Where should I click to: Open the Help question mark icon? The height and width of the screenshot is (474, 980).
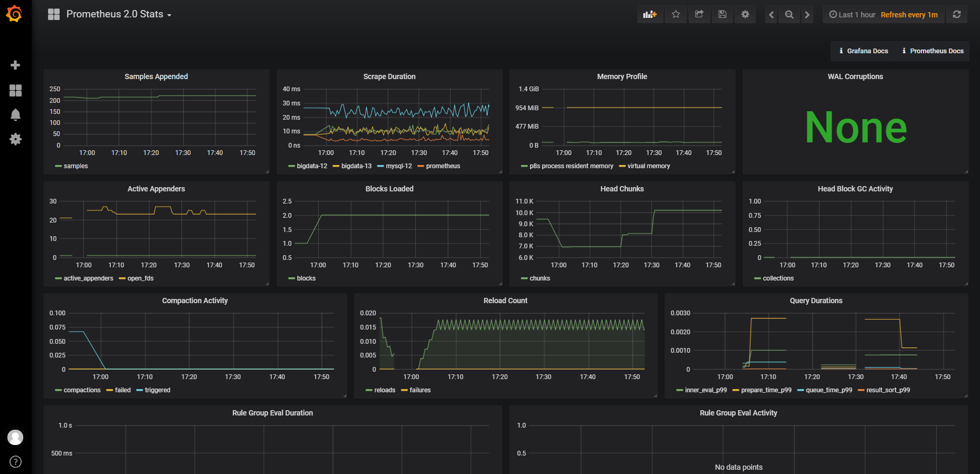click(x=15, y=462)
